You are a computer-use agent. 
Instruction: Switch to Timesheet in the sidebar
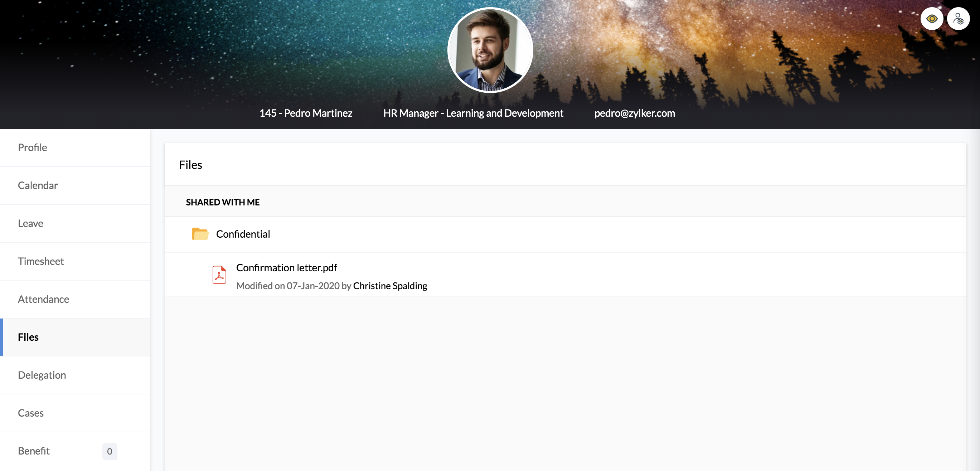tap(41, 261)
